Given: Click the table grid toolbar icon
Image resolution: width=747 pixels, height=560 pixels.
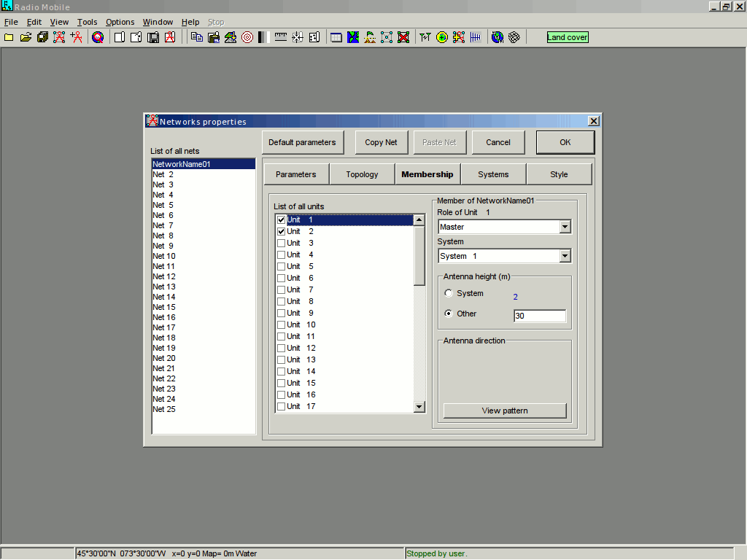Looking at the screenshot, I should 336,37.
